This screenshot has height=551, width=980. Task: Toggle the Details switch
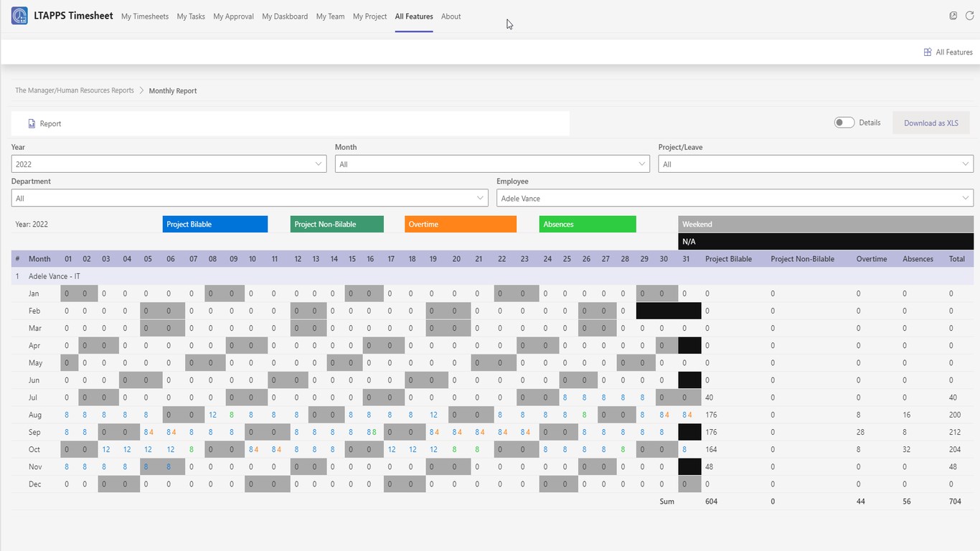pyautogui.click(x=844, y=123)
